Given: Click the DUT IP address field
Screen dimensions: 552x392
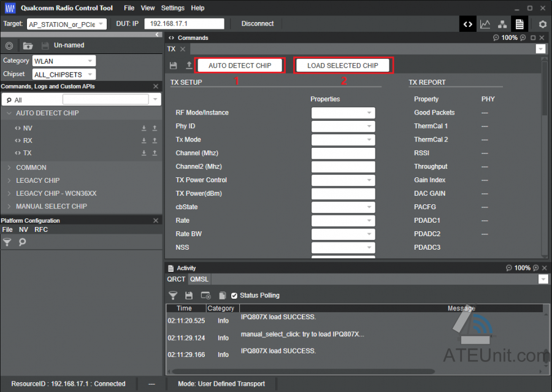Looking at the screenshot, I should 185,23.
